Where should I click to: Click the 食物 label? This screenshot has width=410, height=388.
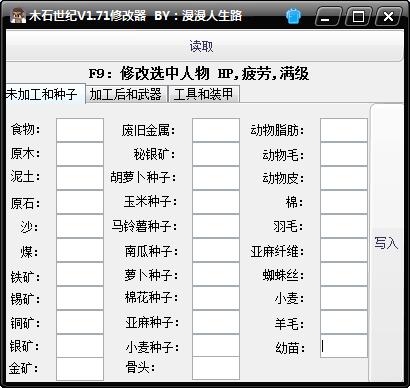pos(25,129)
